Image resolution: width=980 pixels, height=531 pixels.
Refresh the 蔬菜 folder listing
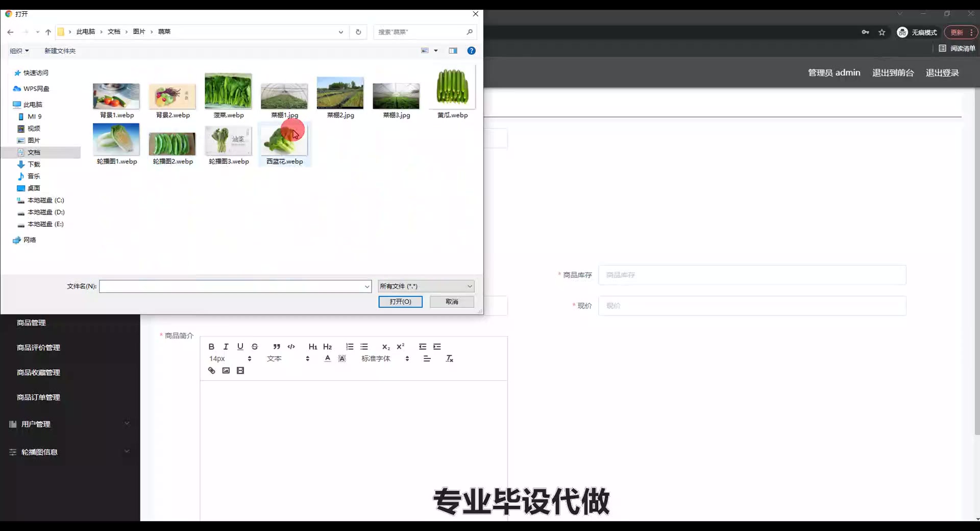click(x=358, y=32)
